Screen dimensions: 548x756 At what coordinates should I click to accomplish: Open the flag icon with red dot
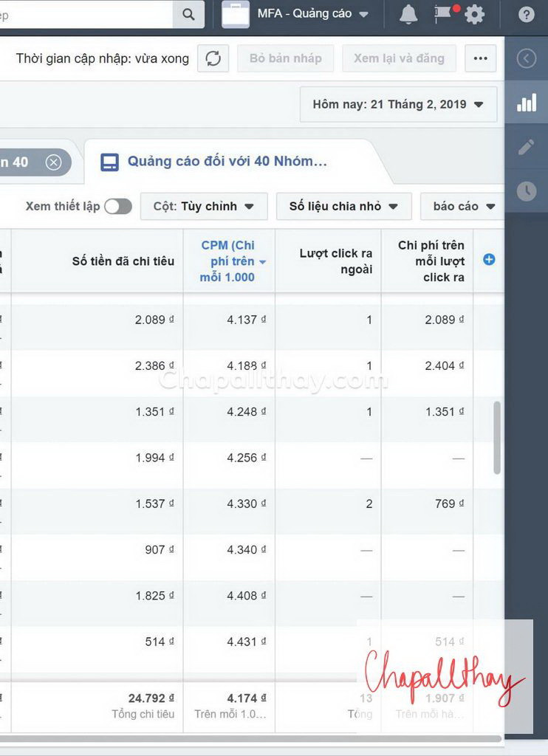tap(446, 13)
